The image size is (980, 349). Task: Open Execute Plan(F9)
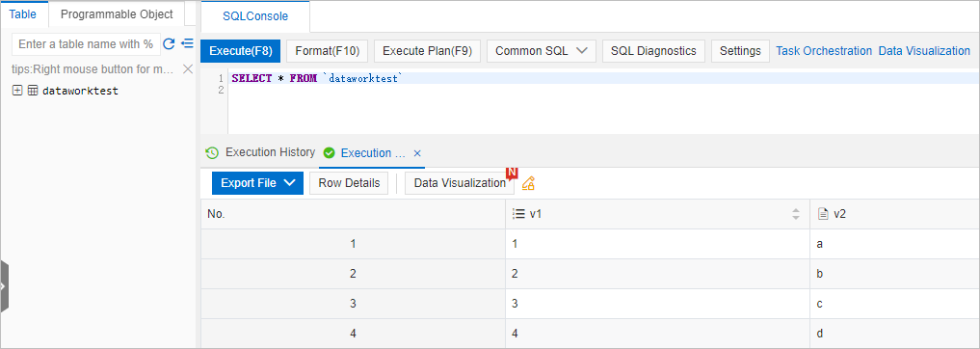[428, 51]
